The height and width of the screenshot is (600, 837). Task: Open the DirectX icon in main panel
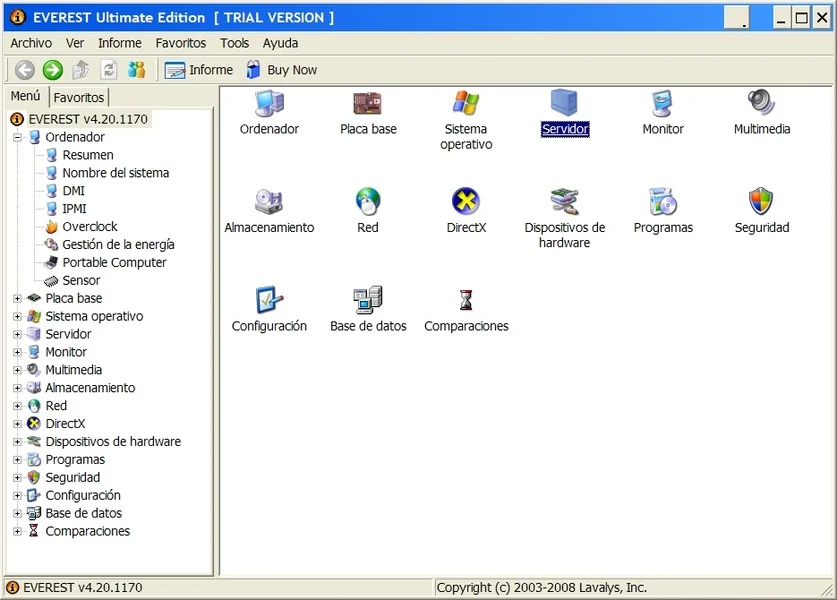coord(466,202)
